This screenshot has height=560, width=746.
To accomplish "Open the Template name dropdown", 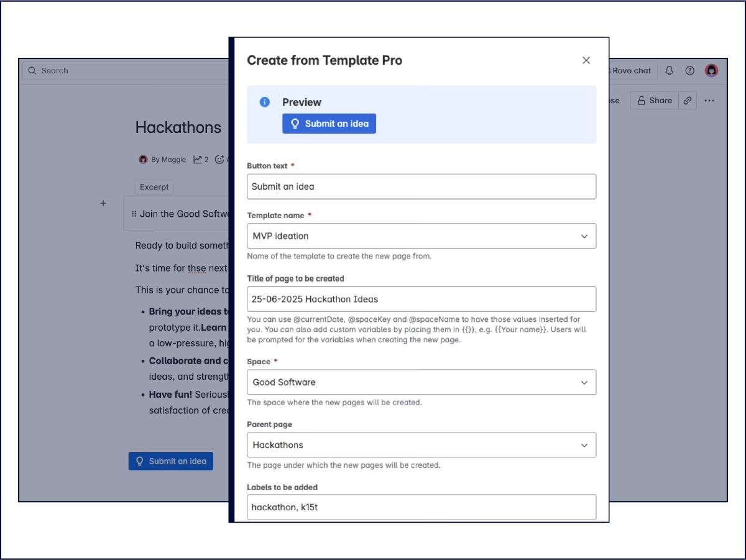I will click(421, 236).
